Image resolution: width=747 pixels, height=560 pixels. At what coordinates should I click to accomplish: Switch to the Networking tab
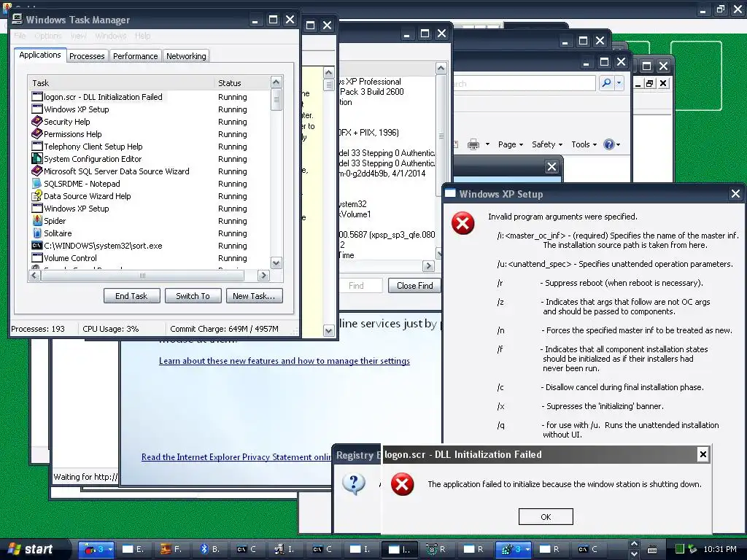click(x=186, y=56)
